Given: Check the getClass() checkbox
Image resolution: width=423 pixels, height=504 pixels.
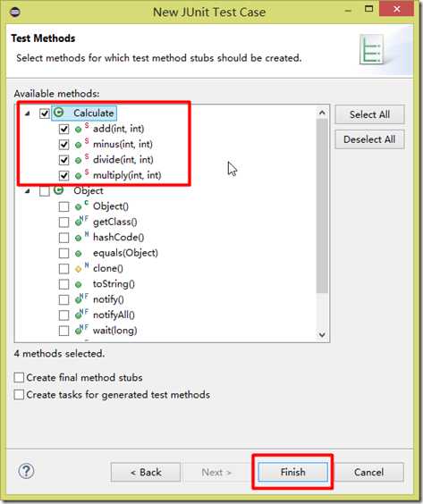Looking at the screenshot, I should (x=63, y=223).
